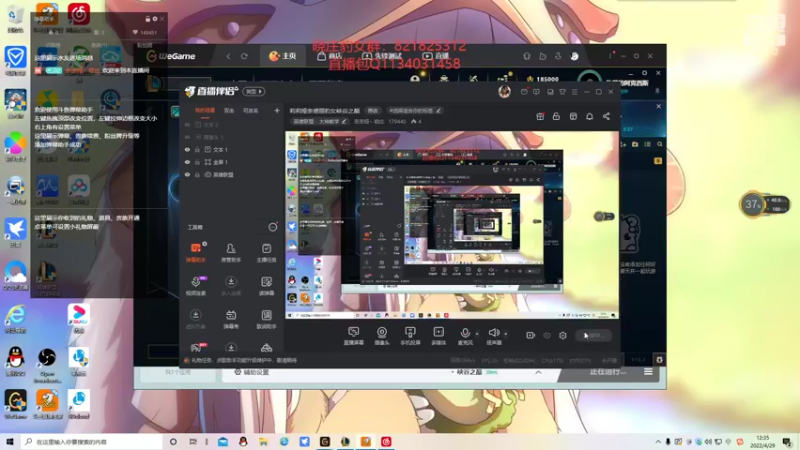Screen dimensions: 800x450
Task: Click the start streaming button in bottom bar
Action: coord(594,335)
